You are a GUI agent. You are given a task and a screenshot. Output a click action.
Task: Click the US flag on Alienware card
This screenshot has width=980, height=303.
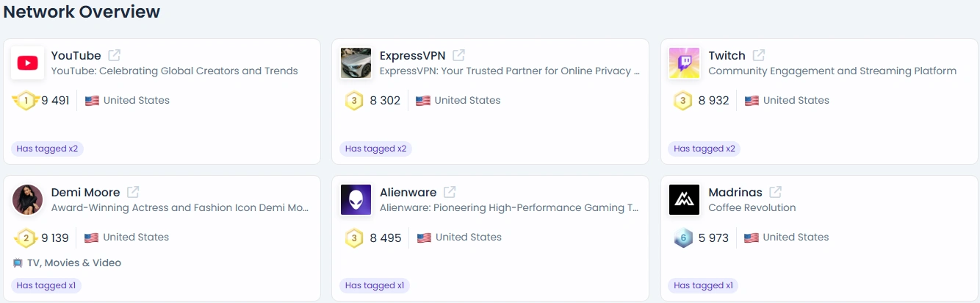[424, 238]
